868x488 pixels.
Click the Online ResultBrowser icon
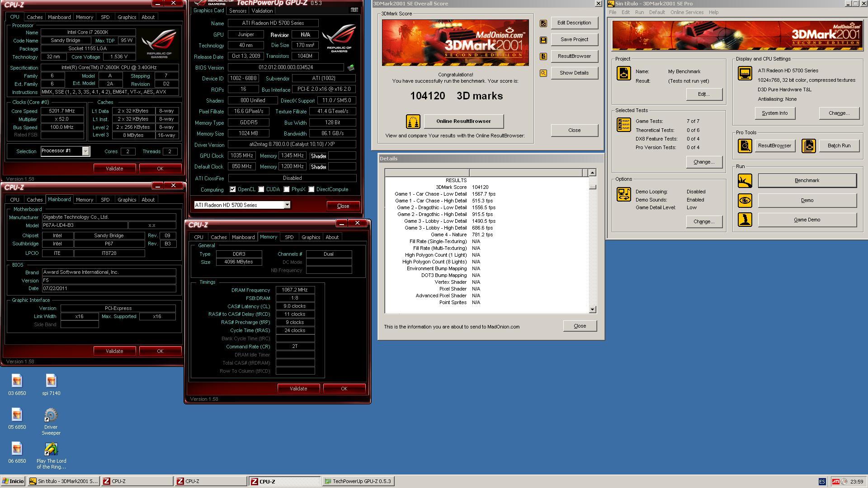[x=413, y=121]
